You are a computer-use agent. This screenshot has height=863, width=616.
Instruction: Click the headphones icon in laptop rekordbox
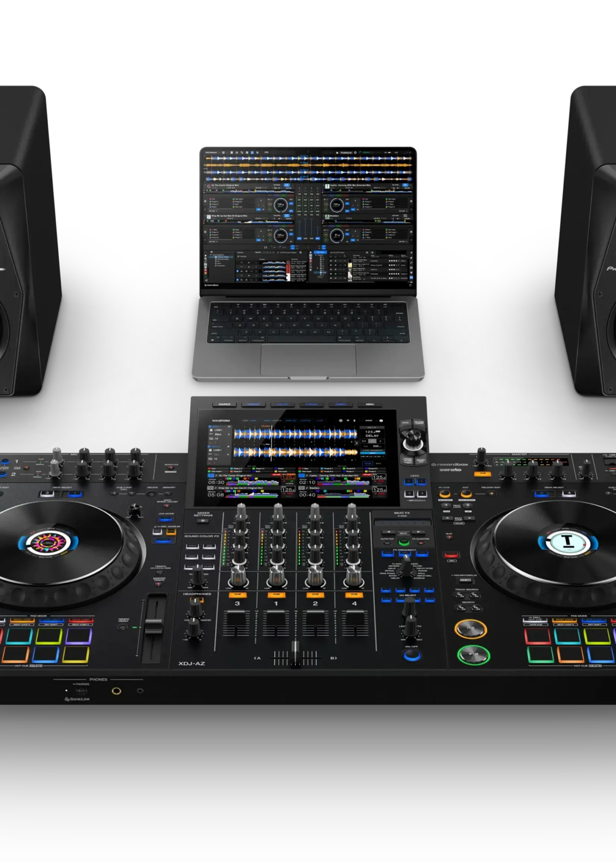click(x=265, y=247)
